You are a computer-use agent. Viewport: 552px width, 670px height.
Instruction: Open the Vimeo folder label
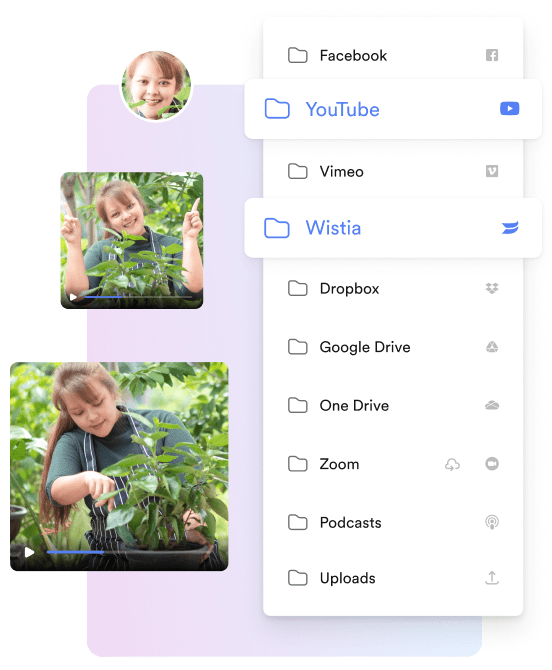341,172
